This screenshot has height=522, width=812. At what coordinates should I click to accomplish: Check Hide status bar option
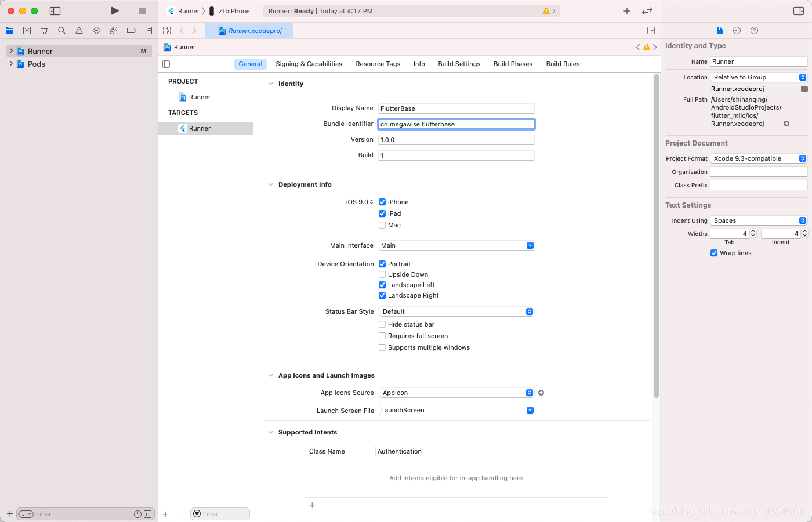coord(382,324)
